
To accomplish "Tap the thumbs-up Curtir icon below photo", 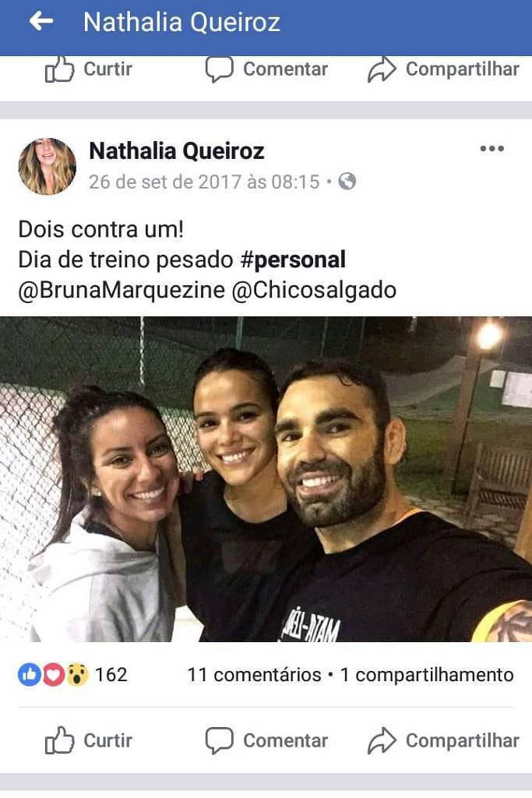I will coord(59,740).
